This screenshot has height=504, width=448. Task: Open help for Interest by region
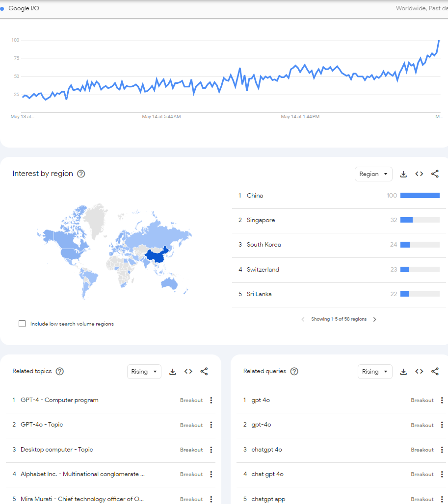click(81, 174)
